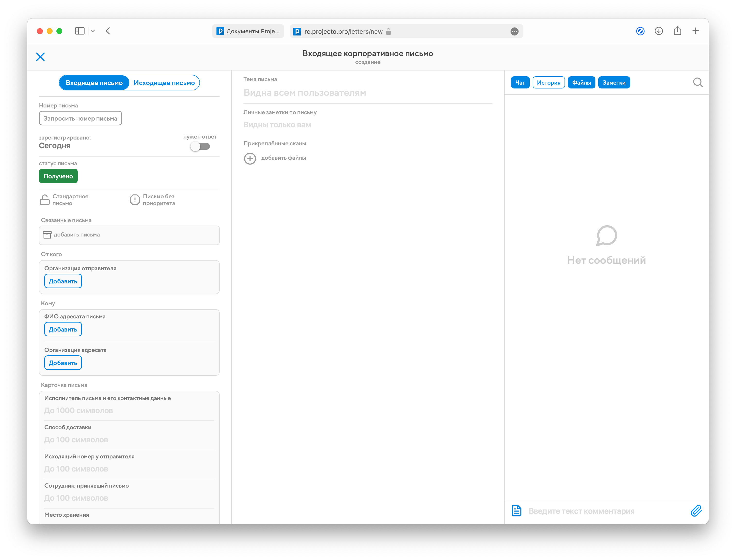This screenshot has width=736, height=560.
Task: Click the document icon beside comment field
Action: tap(516, 511)
